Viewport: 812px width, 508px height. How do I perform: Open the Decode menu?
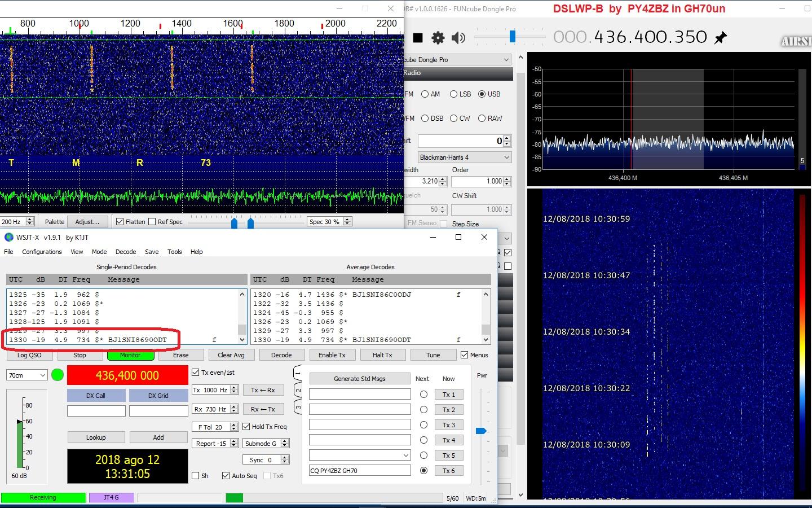coord(126,252)
